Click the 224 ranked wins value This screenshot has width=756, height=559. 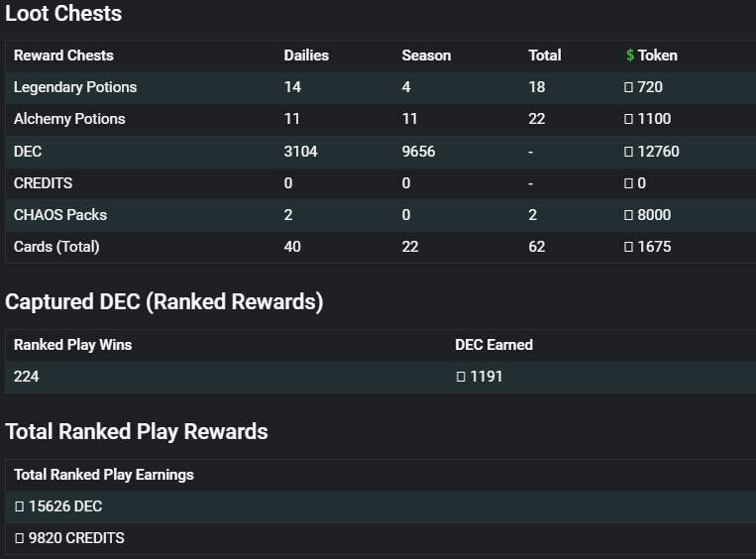[x=26, y=377]
